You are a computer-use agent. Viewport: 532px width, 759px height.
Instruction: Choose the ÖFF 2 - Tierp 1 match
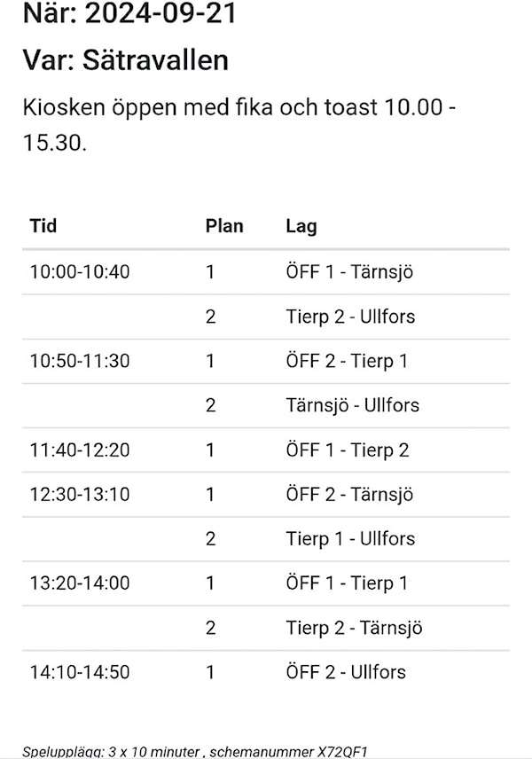pyautogui.click(x=347, y=361)
